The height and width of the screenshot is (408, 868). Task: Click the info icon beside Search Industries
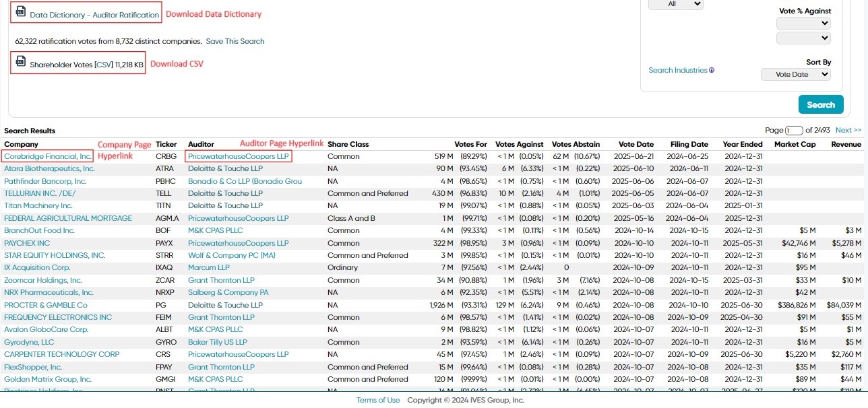pos(712,70)
